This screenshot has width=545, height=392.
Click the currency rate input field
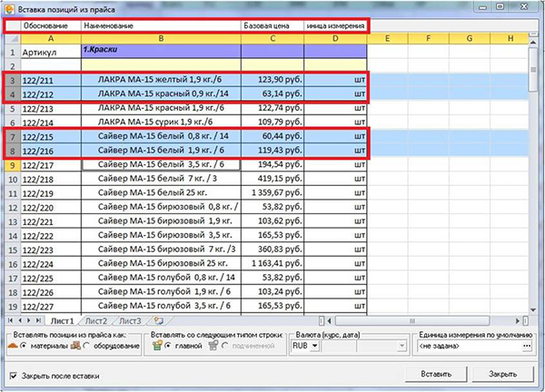[x=339, y=346]
